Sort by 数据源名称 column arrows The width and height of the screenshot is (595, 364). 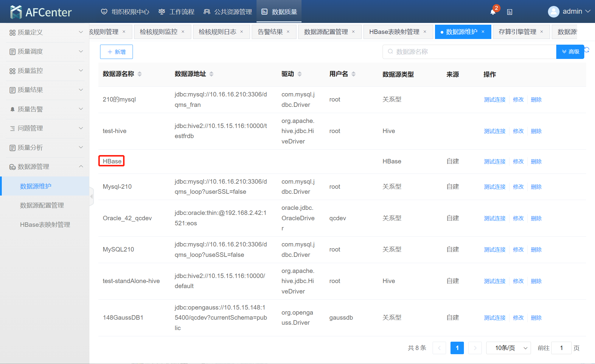click(139, 74)
